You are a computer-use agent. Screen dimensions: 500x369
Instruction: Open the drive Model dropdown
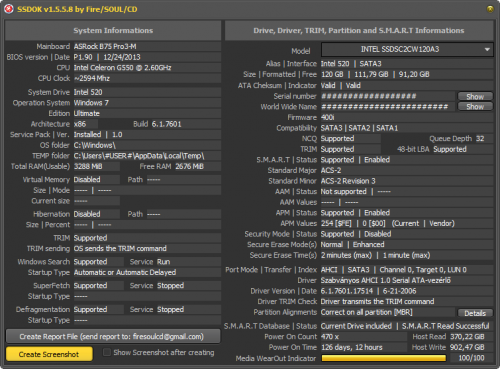pyautogui.click(x=407, y=49)
